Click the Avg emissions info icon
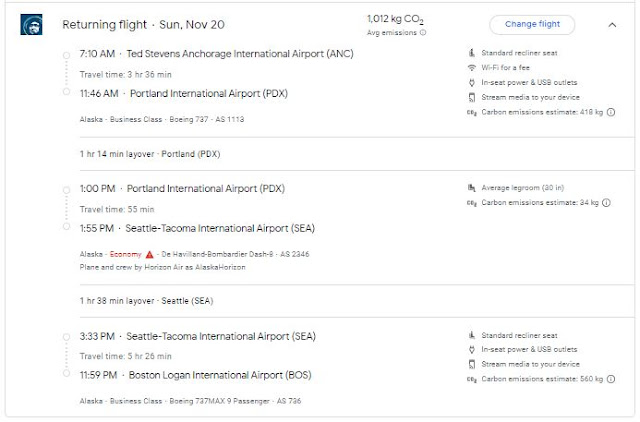640x422 pixels. pyautogui.click(x=422, y=32)
